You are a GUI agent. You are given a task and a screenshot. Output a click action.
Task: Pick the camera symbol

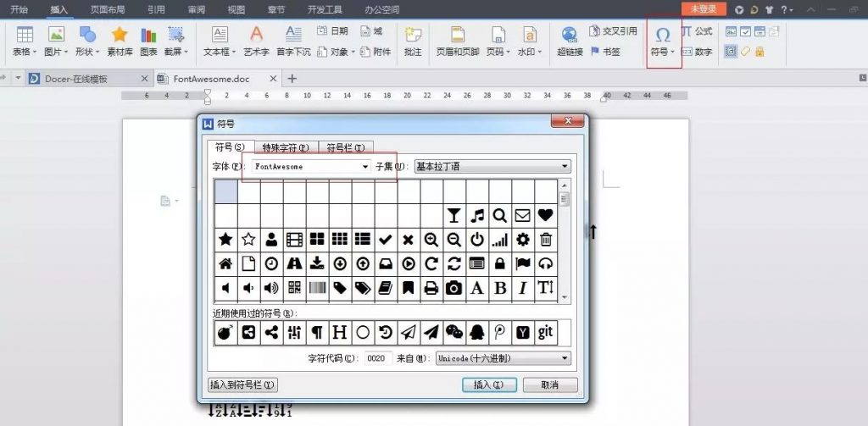point(454,287)
